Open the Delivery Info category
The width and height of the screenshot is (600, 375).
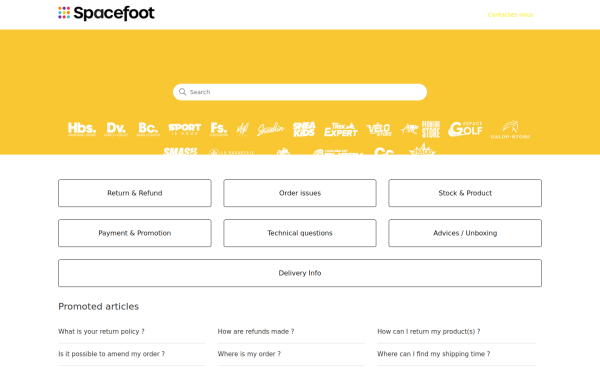click(300, 273)
